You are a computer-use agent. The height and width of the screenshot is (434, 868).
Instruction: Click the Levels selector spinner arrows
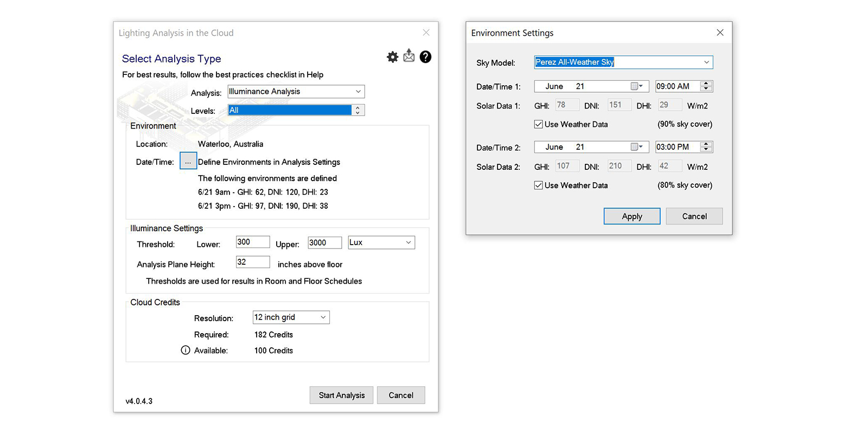[x=358, y=110]
